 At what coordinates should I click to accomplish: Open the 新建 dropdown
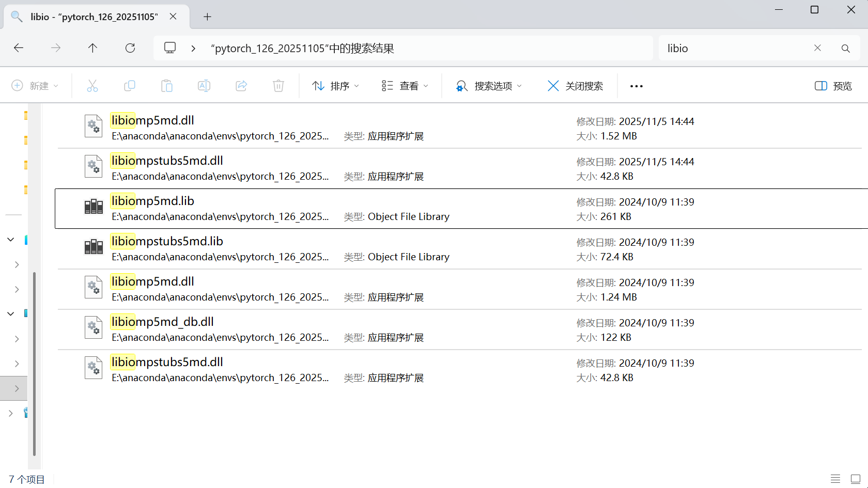point(35,86)
